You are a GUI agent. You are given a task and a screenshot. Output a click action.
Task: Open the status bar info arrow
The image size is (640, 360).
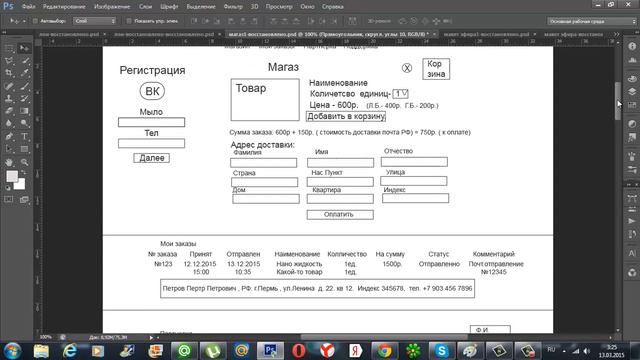pyautogui.click(x=151, y=338)
